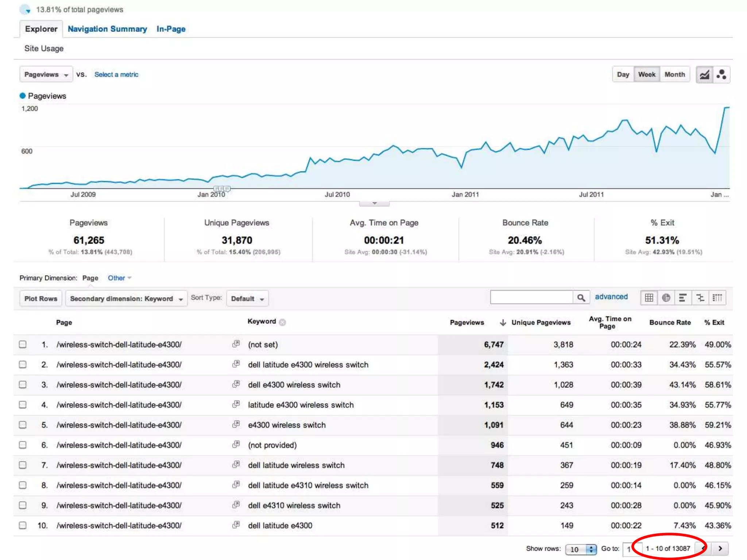Switch to Navigation Summary tab
747x560 pixels.
pyautogui.click(x=107, y=29)
